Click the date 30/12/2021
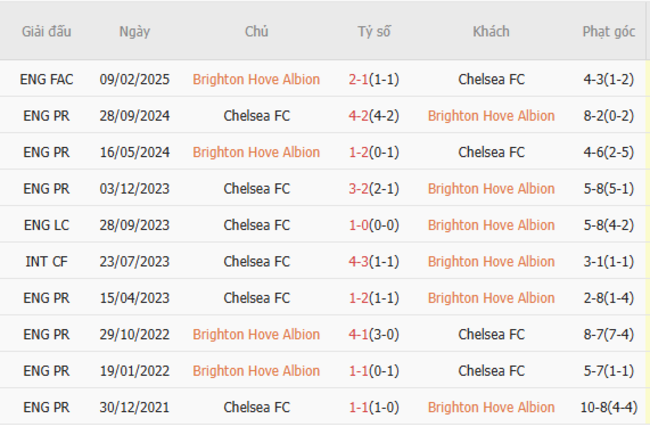Image resolution: width=650 pixels, height=435 pixels. pyautogui.click(x=134, y=408)
